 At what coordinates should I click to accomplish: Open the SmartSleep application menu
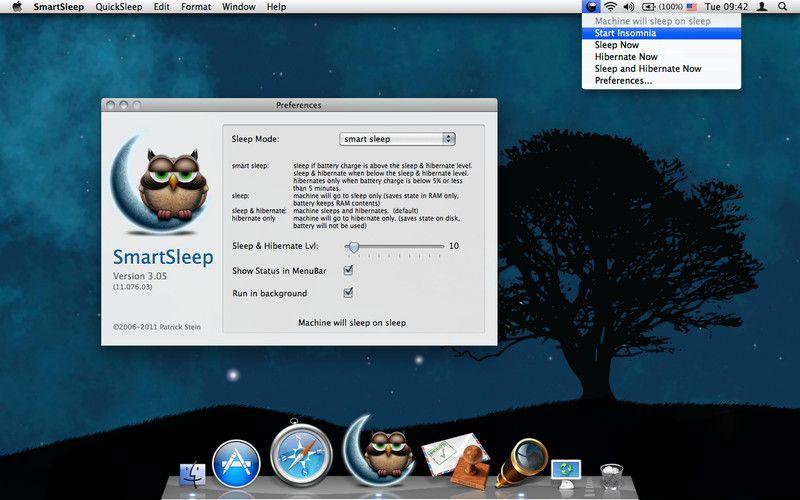tap(59, 7)
